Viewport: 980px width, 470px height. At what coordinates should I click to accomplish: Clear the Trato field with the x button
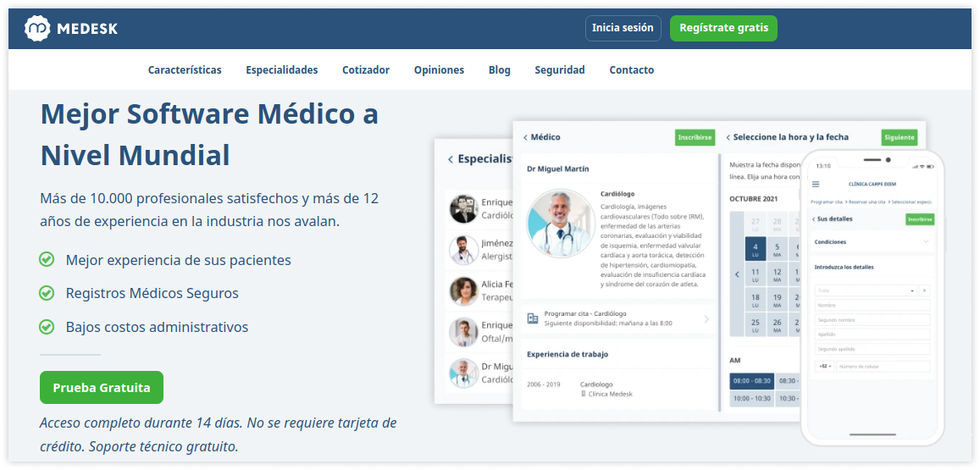pos(925,290)
